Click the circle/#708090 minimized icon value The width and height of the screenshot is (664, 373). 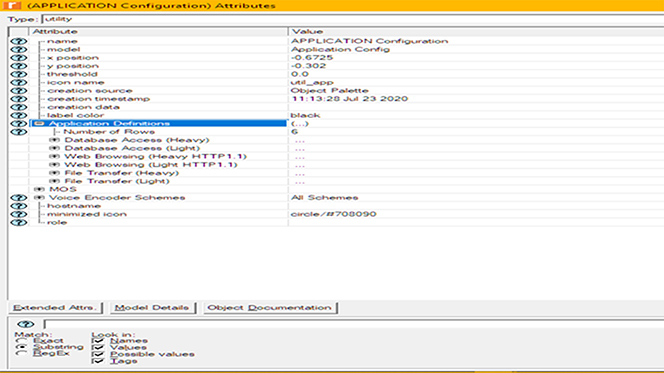point(333,214)
